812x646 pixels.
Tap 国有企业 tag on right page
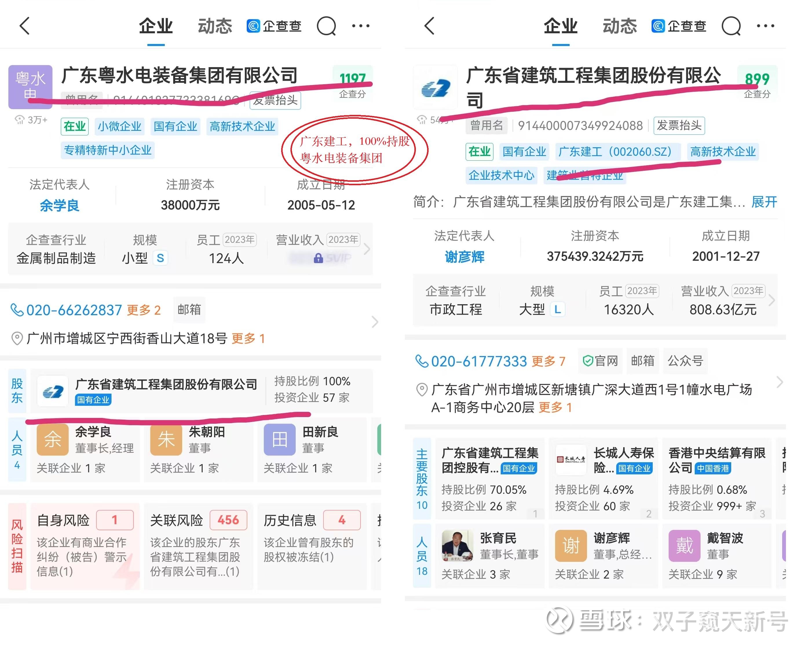click(525, 152)
